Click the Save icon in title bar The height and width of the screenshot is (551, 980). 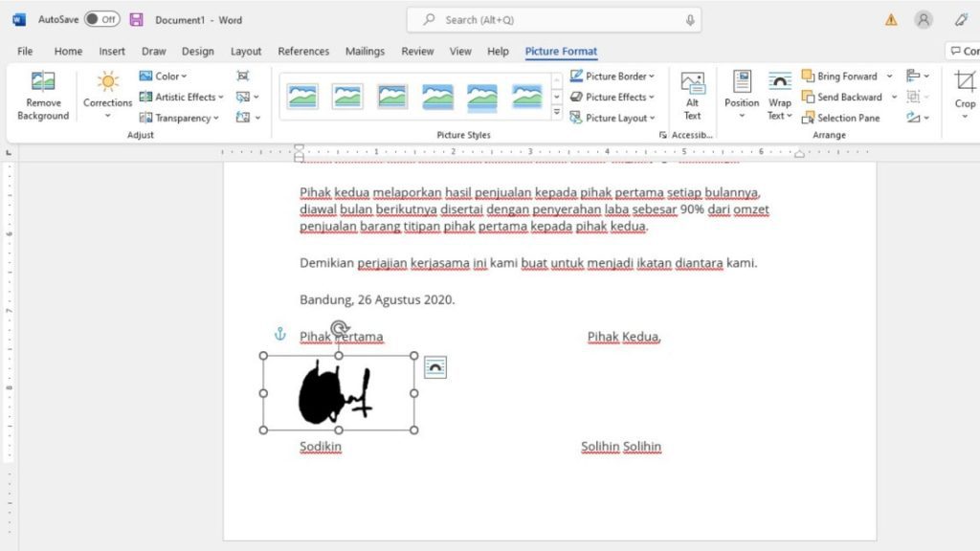pyautogui.click(x=136, y=19)
